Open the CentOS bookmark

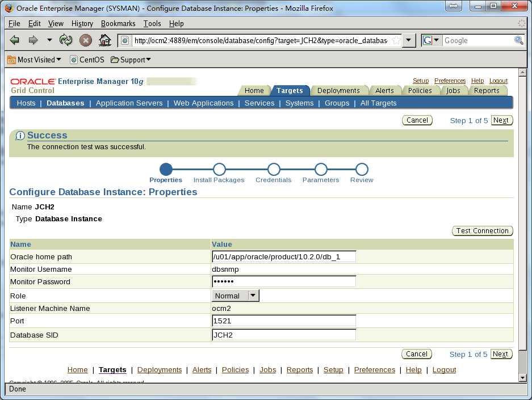[x=87, y=60]
